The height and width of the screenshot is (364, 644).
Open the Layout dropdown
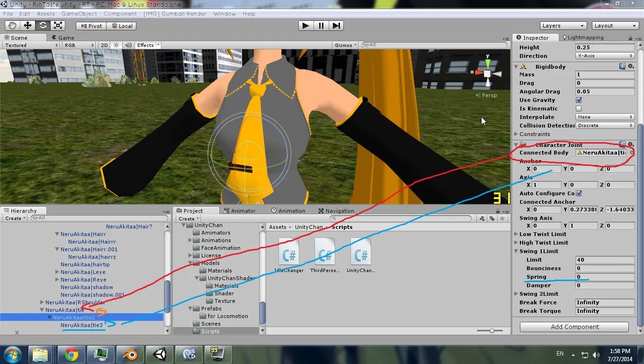[x=615, y=26]
